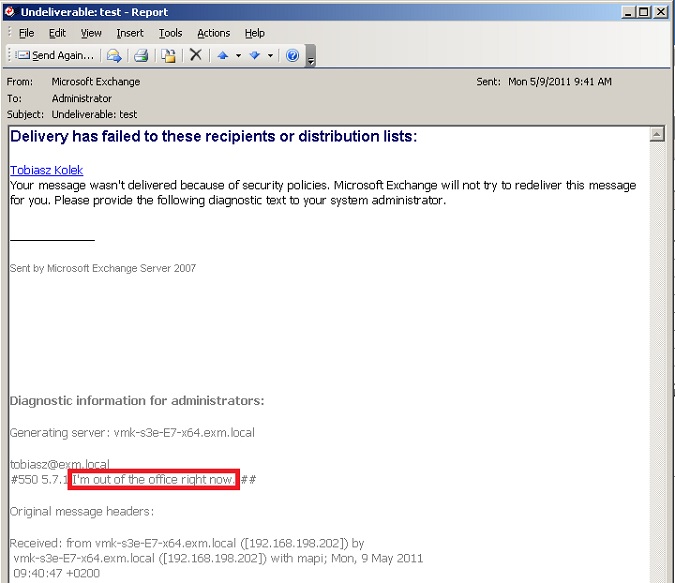Click Original message headers text

[x=82, y=512]
